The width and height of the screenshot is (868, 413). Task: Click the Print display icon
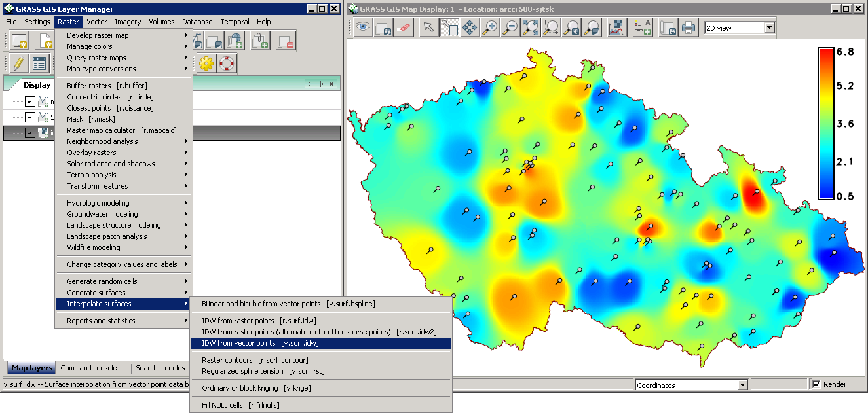coord(688,28)
